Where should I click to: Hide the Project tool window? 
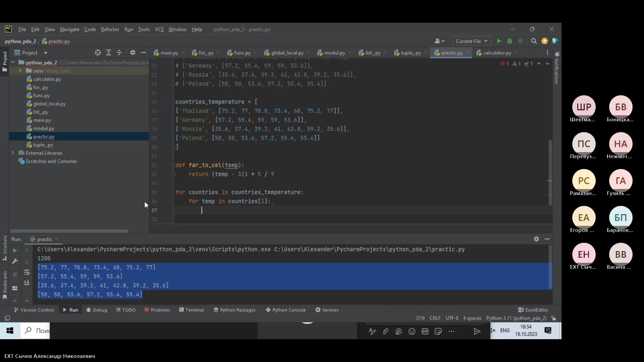(x=143, y=53)
